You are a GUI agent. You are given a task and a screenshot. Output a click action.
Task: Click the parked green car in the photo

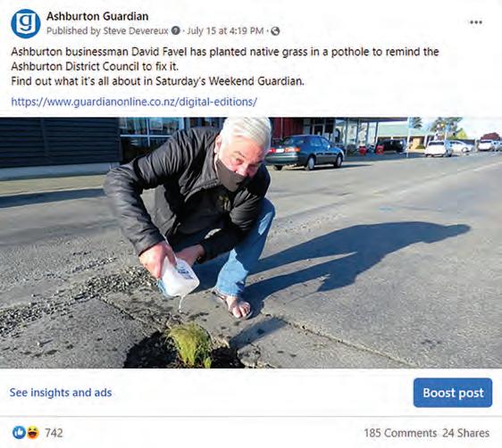[304, 152]
